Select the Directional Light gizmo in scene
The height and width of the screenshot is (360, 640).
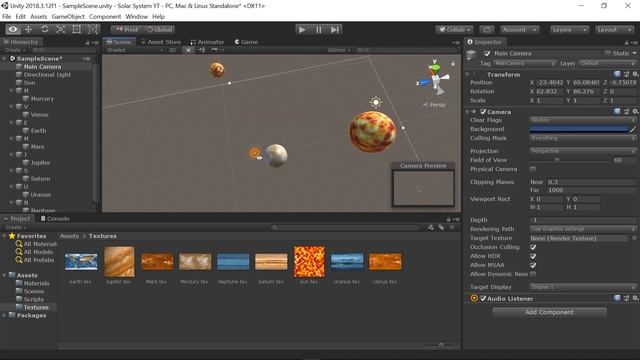coord(376,102)
